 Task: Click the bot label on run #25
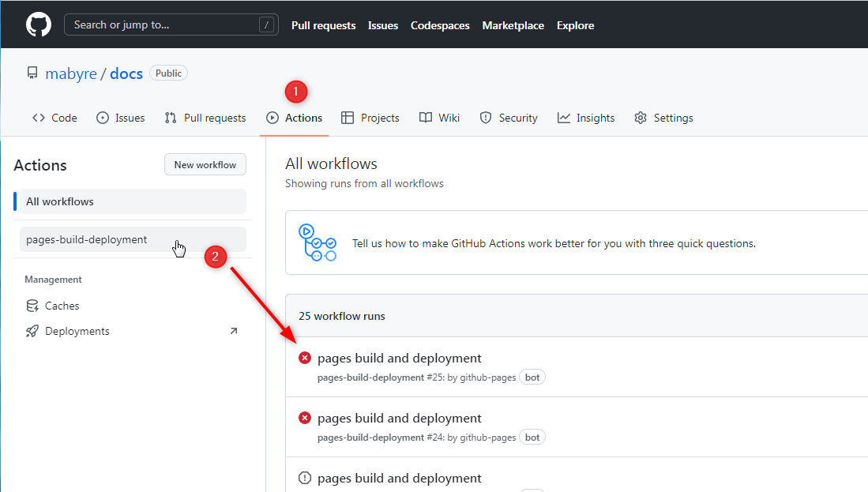532,377
